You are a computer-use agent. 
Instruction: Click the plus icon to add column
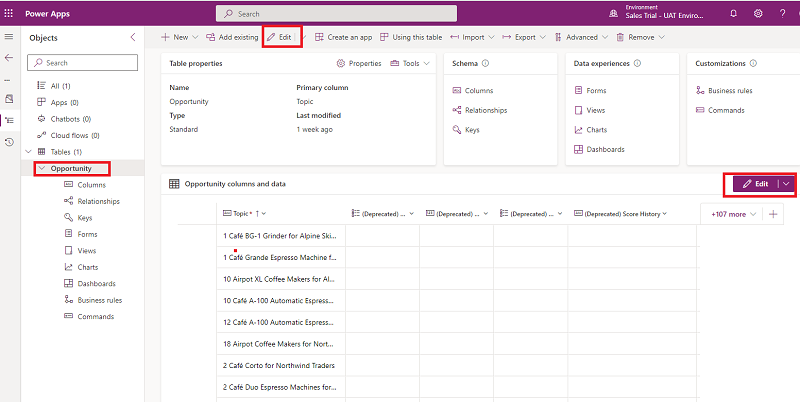773,214
